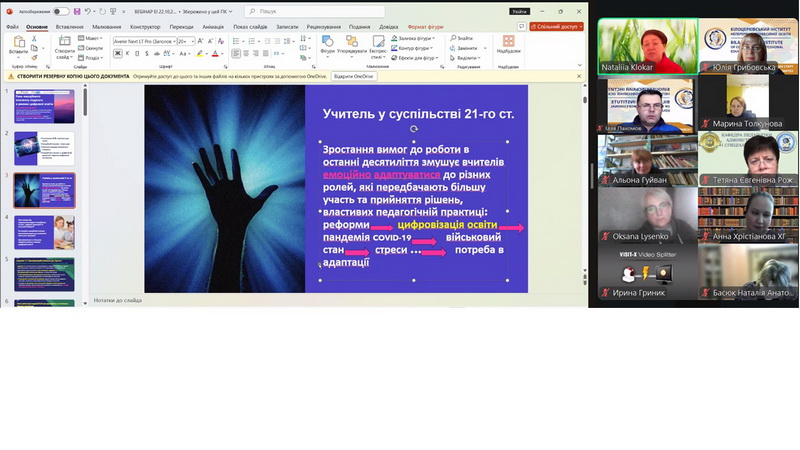Toggle the AutoSave (Автозбереження) switch

[60, 11]
